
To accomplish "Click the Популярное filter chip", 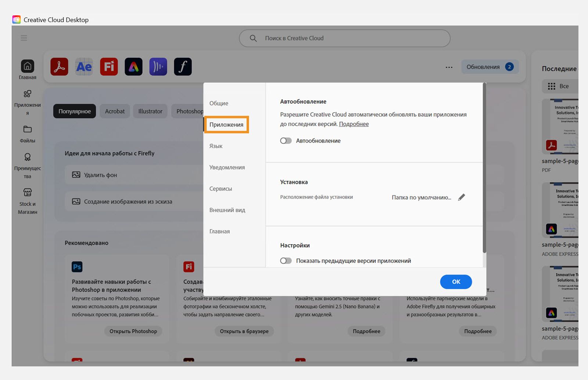I will pos(75,111).
